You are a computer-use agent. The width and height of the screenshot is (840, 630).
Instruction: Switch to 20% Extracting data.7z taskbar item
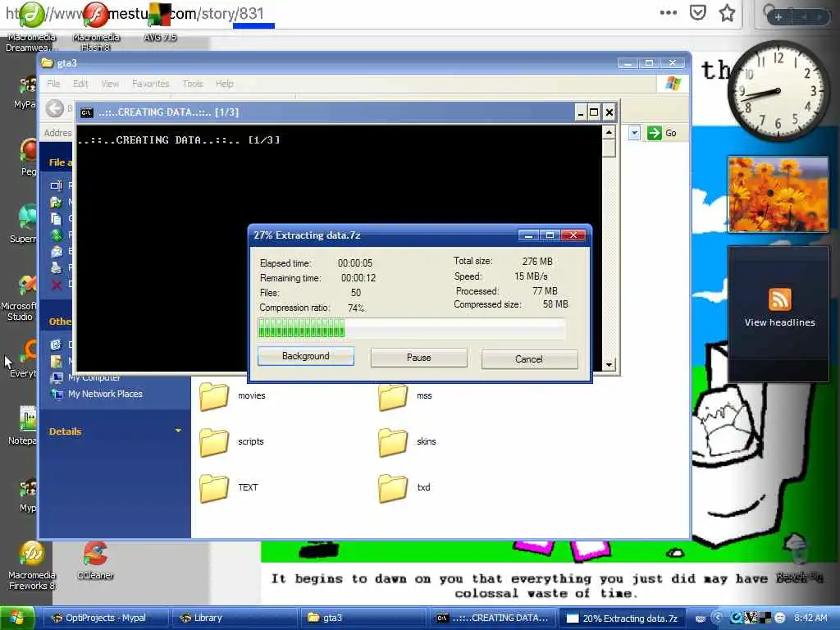623,619
